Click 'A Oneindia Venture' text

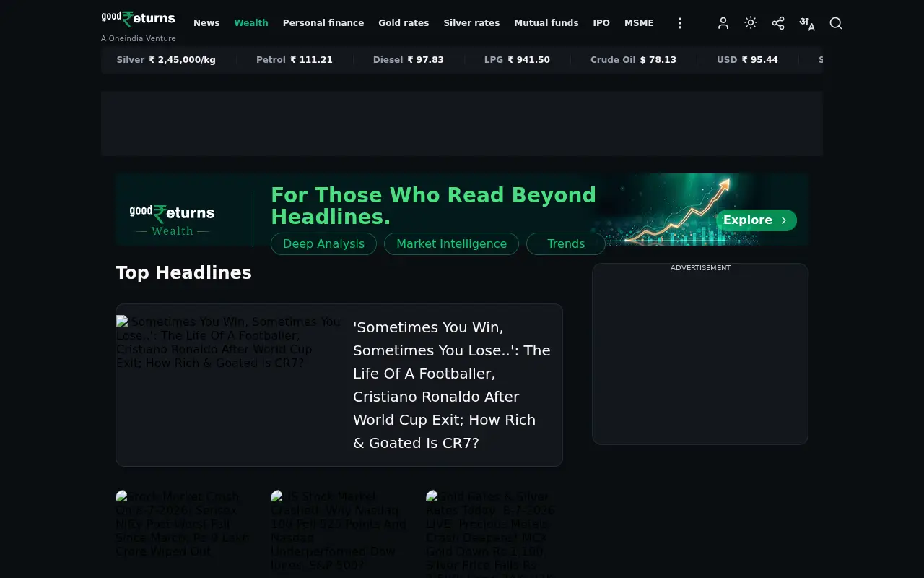point(139,38)
